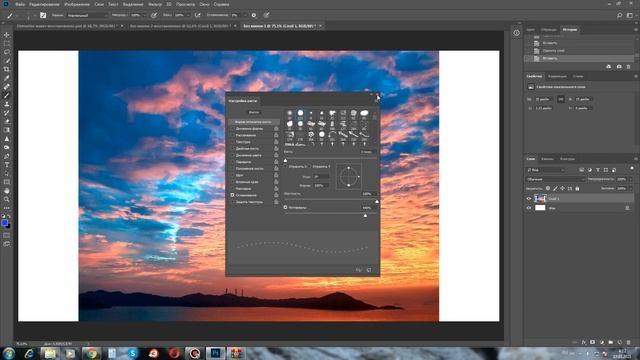Click the brush spacing slider handle
The image size is (640, 360).
365,216
